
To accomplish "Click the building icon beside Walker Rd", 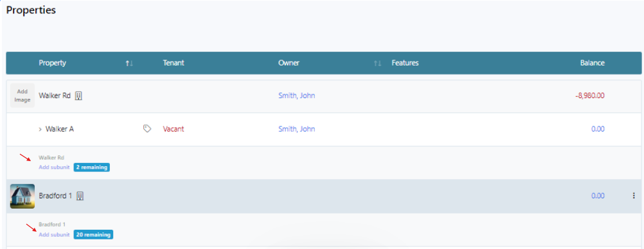I will point(79,96).
